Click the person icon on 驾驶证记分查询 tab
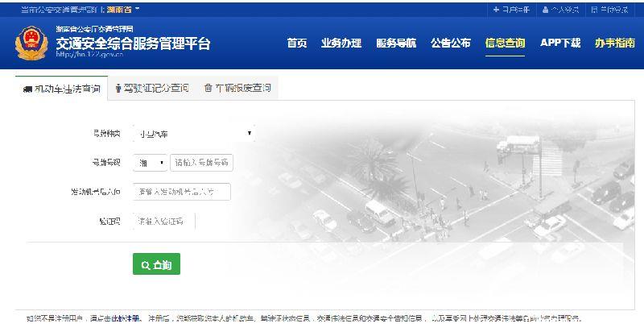 pos(118,88)
